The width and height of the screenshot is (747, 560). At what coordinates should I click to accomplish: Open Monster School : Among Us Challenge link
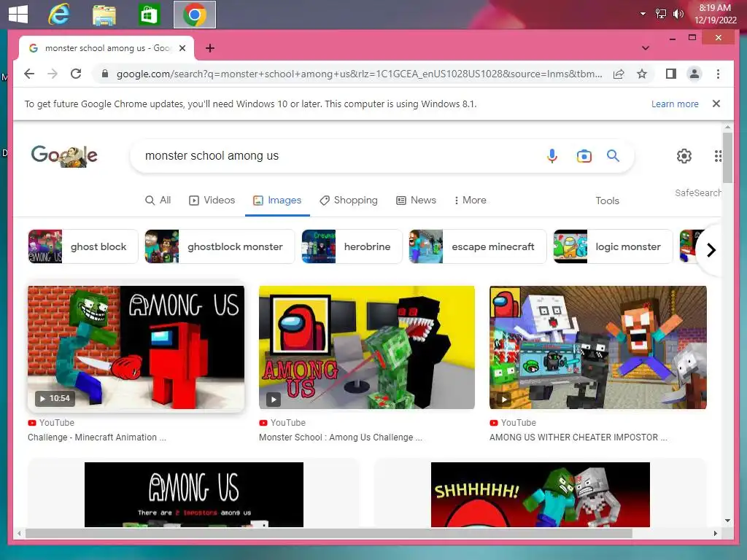click(x=341, y=437)
